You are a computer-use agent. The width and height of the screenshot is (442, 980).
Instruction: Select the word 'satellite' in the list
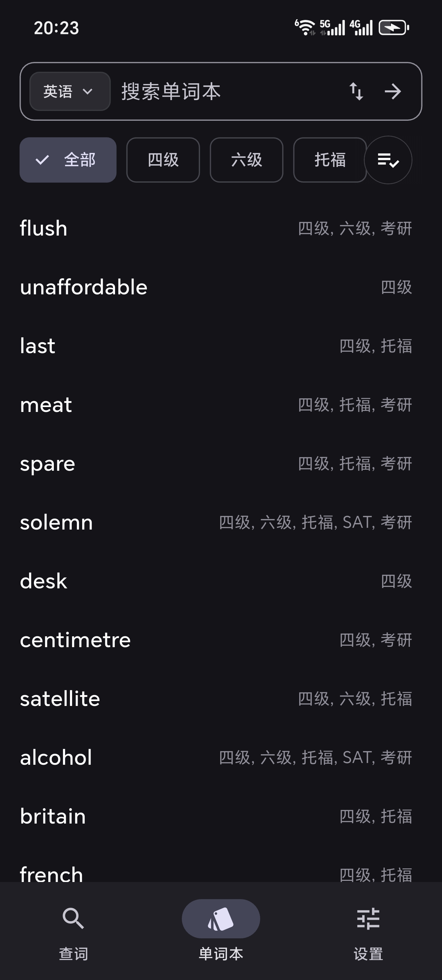click(x=60, y=699)
